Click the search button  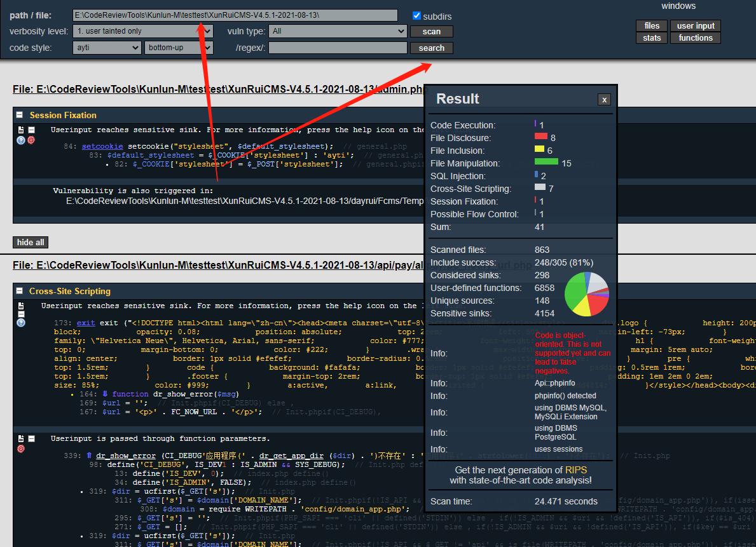point(432,48)
